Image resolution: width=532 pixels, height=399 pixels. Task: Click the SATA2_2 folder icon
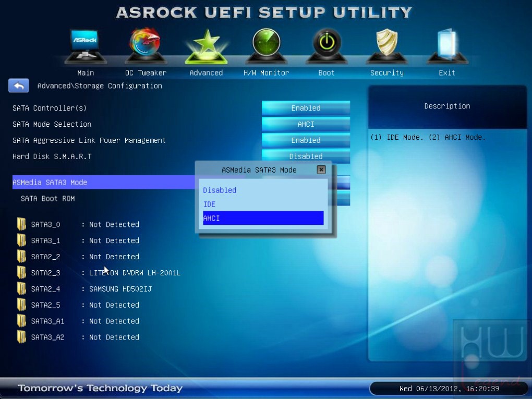pyautogui.click(x=21, y=257)
